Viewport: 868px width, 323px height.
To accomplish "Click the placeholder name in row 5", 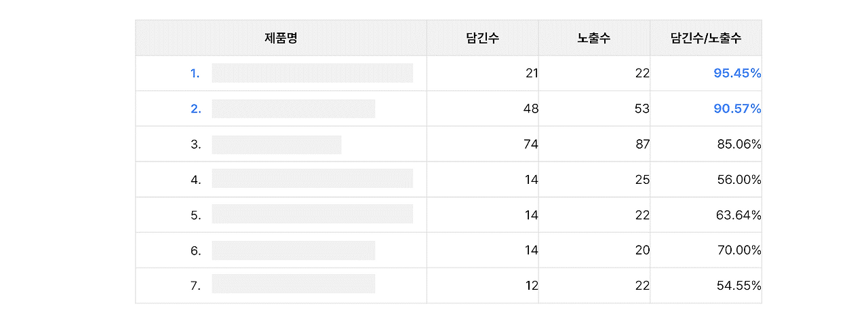I will (313, 215).
